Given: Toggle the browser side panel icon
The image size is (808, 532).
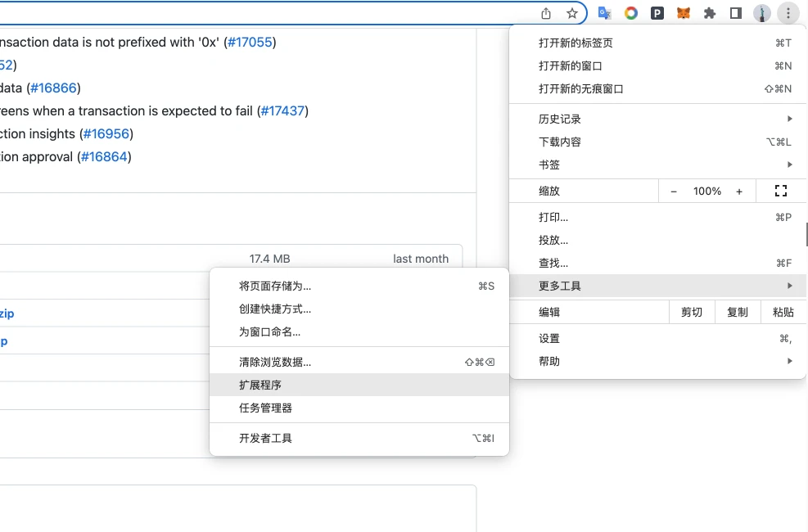Looking at the screenshot, I should [x=735, y=13].
